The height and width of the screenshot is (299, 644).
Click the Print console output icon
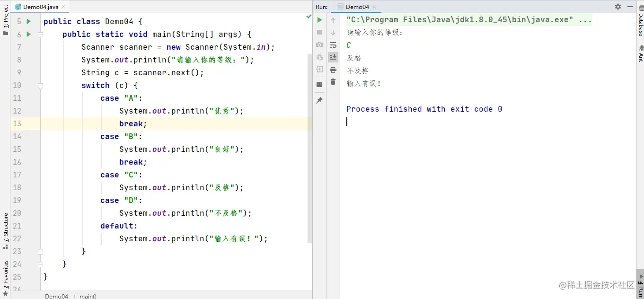pos(333,70)
